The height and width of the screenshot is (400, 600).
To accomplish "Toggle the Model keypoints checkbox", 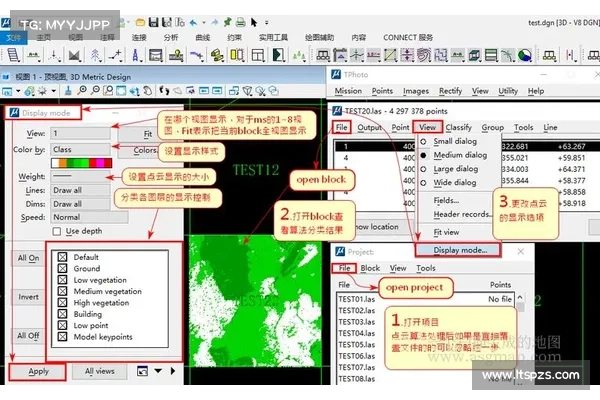I will [x=62, y=336].
